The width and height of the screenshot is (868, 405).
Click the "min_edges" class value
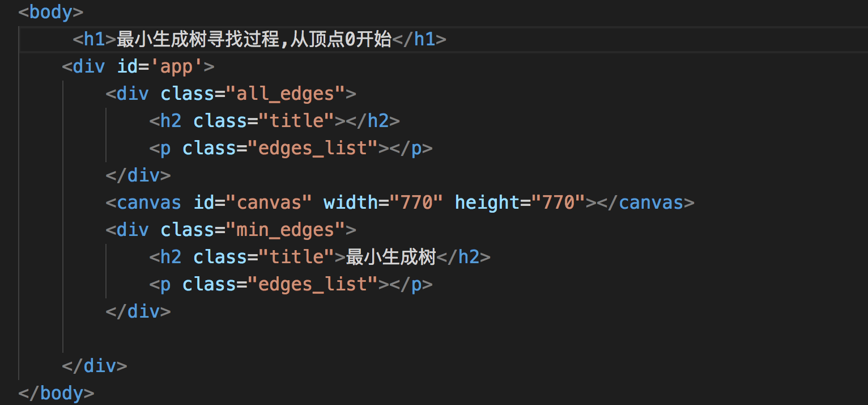pyautogui.click(x=286, y=230)
